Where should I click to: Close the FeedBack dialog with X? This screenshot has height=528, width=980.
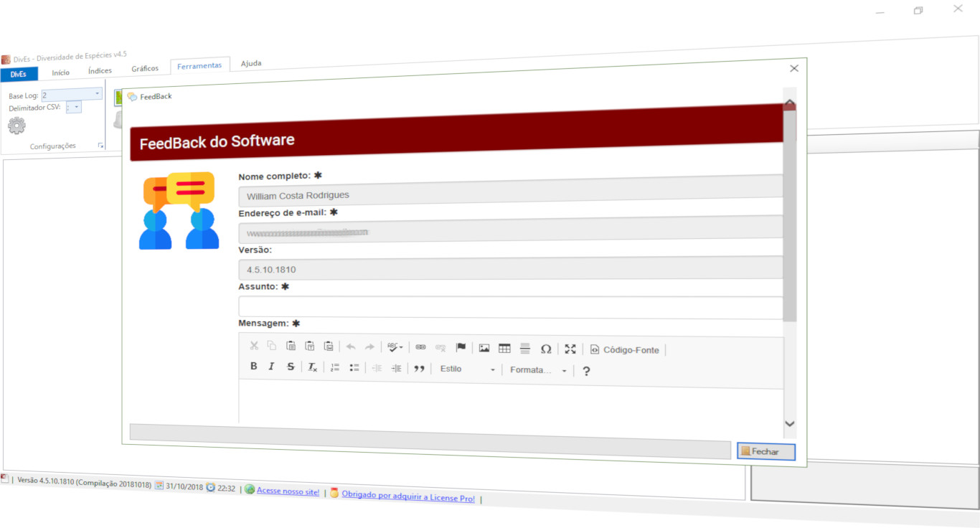793,68
